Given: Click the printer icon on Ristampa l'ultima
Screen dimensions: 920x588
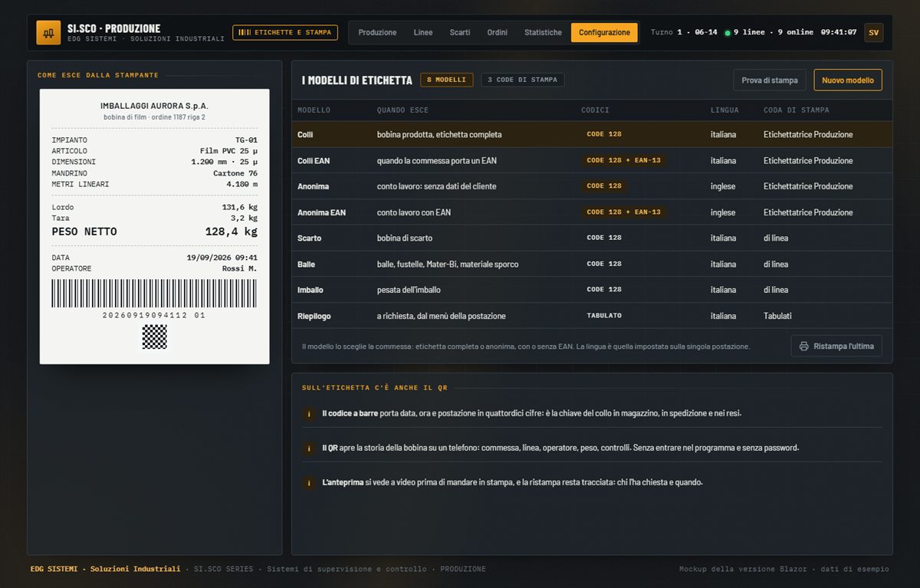Looking at the screenshot, I should pyautogui.click(x=803, y=347).
